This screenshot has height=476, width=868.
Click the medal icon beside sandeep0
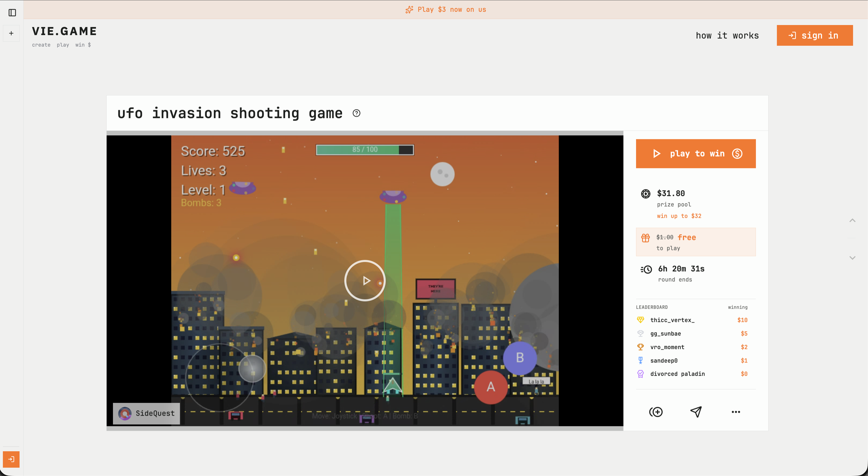point(640,360)
